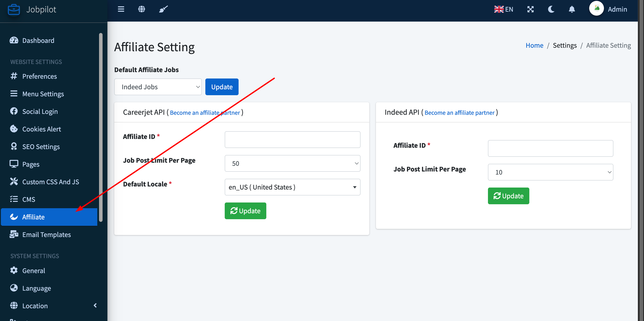Click green Update button in Indeed card
This screenshot has height=321, width=644.
point(508,196)
